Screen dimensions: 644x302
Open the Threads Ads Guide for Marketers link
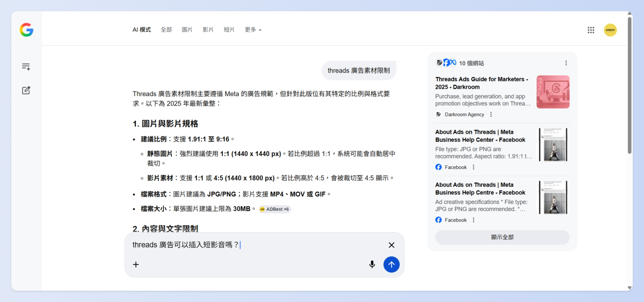481,83
